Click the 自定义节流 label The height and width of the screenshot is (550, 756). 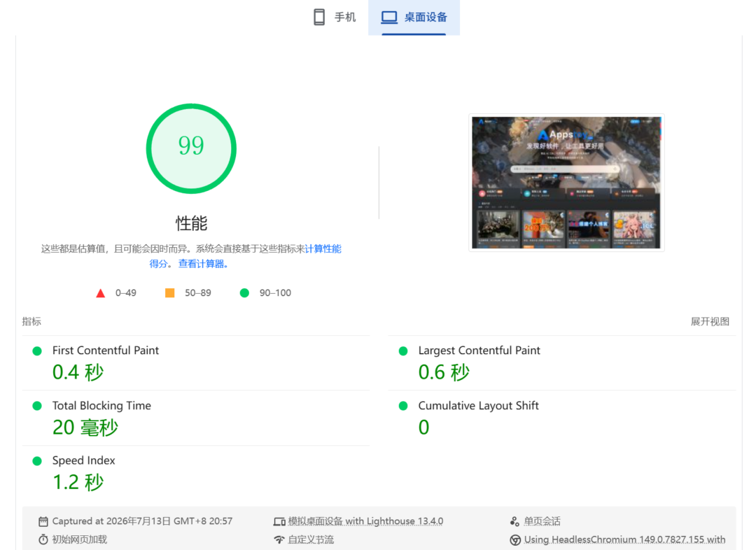click(311, 540)
